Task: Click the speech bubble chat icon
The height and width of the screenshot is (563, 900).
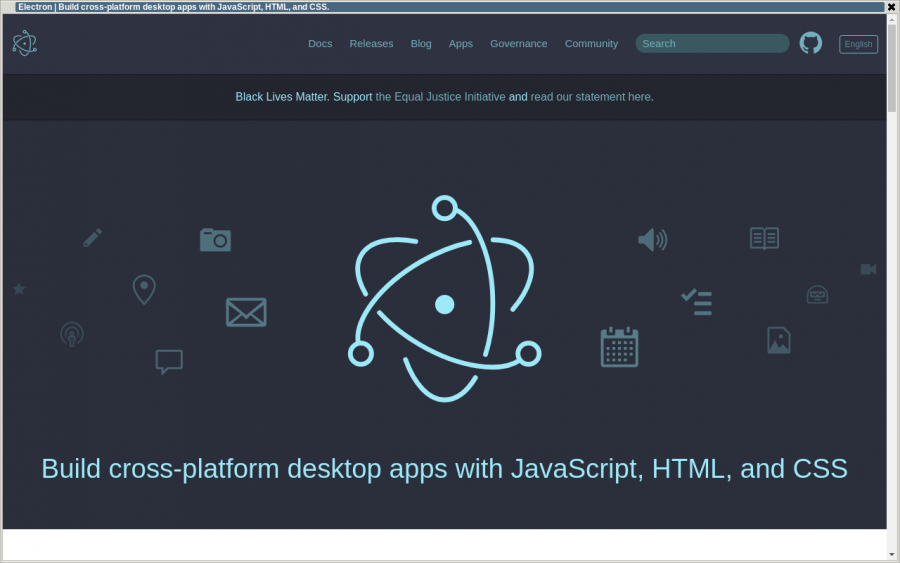Action: (x=169, y=361)
